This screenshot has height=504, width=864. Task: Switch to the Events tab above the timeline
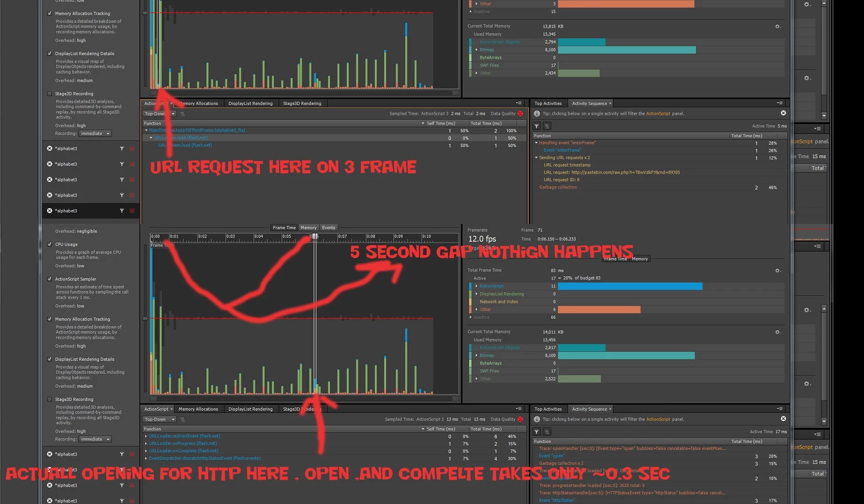(329, 228)
